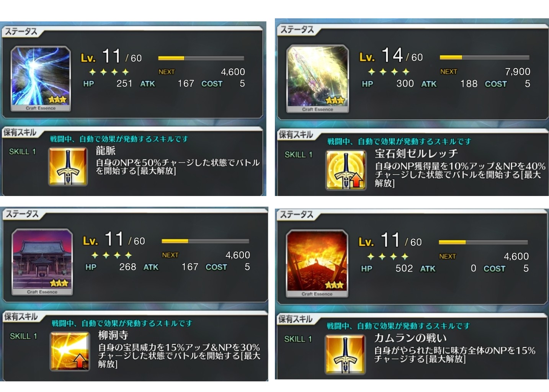549x392 pixels.
Task: Select the 保有スキル tab above カムランの戦い
Action: [295, 319]
